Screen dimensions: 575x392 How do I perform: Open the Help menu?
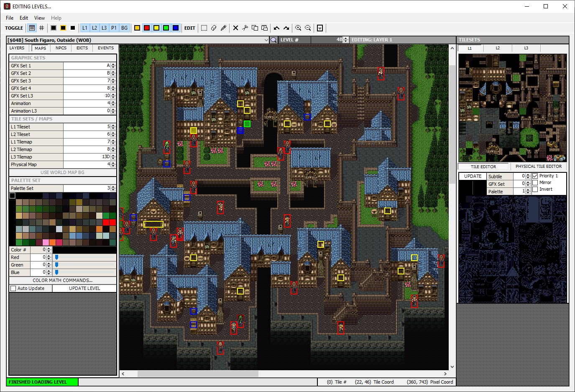(56, 18)
